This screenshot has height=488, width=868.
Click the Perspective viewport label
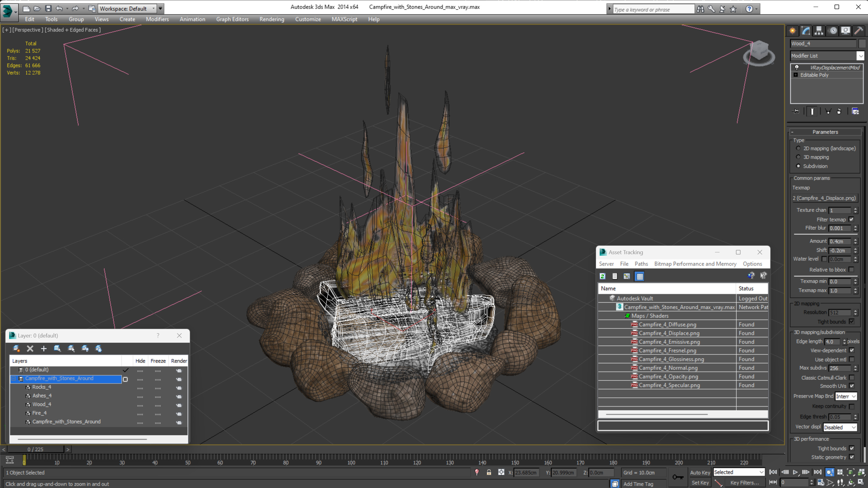point(28,29)
